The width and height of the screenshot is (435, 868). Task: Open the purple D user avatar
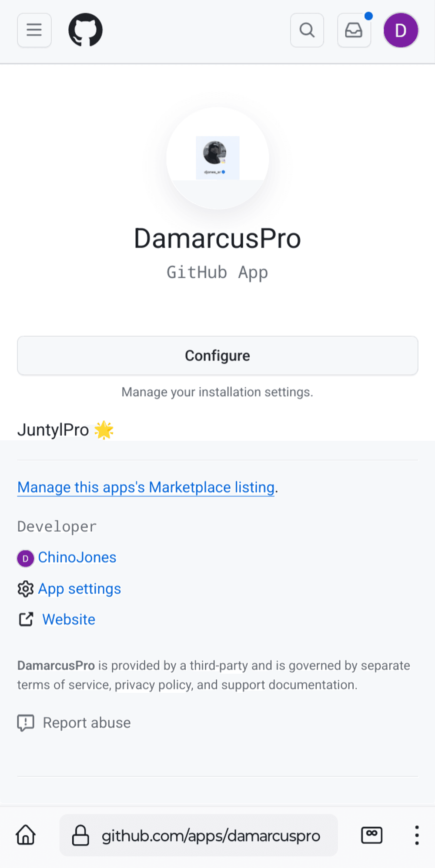pyautogui.click(x=401, y=30)
